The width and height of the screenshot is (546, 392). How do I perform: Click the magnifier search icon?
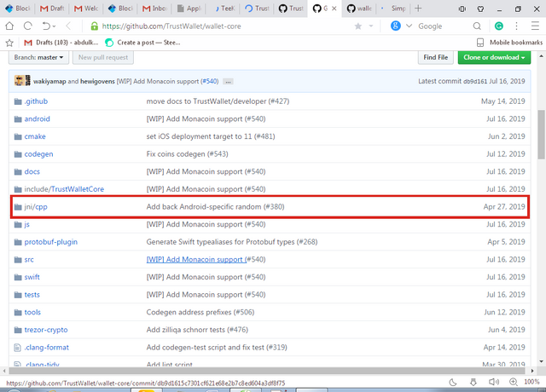click(x=477, y=26)
